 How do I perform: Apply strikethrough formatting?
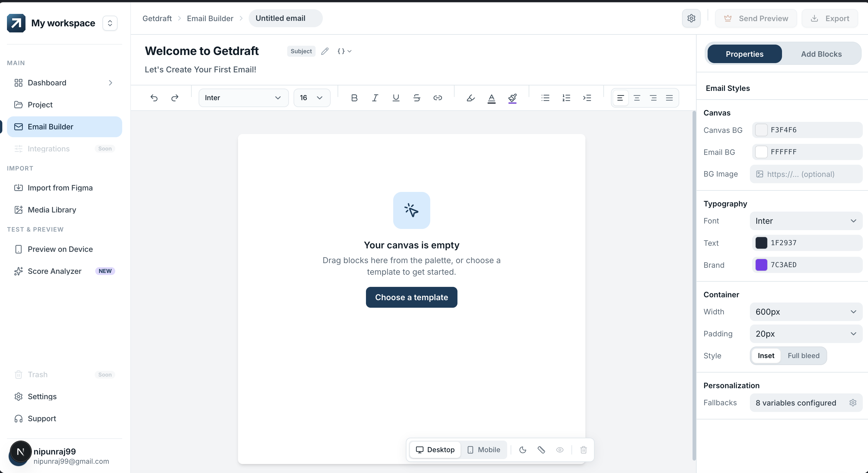click(x=417, y=98)
